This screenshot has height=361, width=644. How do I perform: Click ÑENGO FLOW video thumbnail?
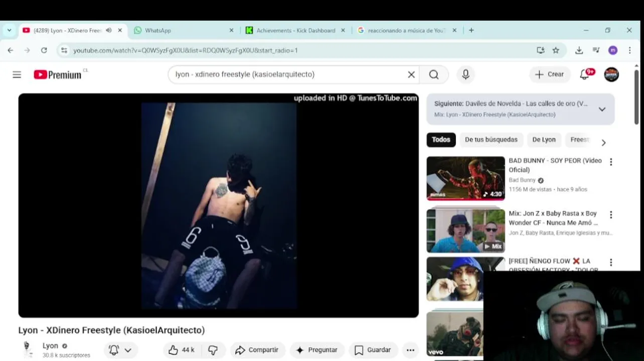[455, 279]
